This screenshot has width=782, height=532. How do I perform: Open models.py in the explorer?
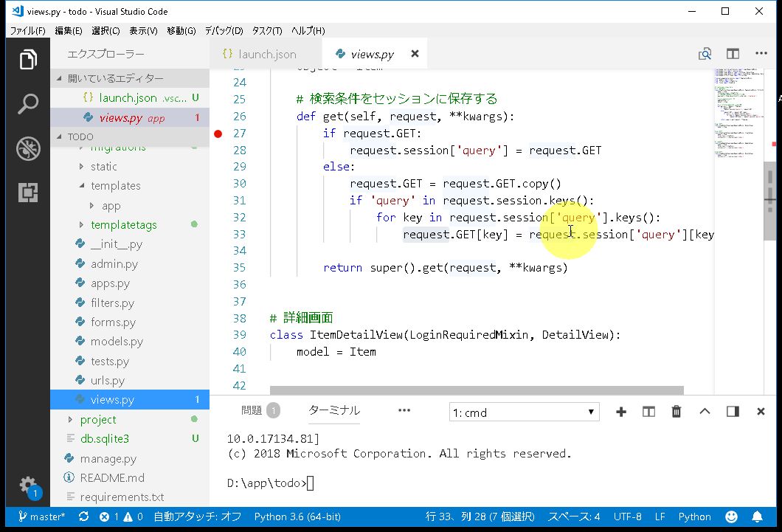click(x=117, y=342)
